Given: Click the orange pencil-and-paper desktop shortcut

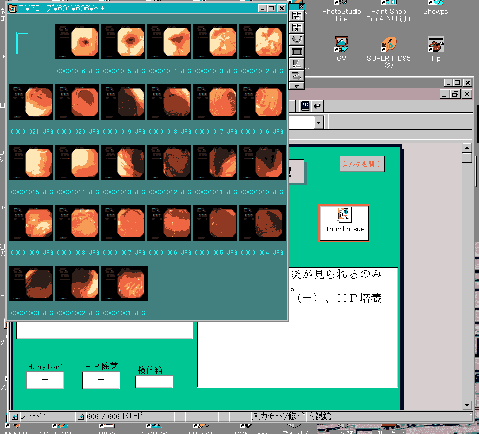Looking at the screenshot, I should click(x=389, y=45).
